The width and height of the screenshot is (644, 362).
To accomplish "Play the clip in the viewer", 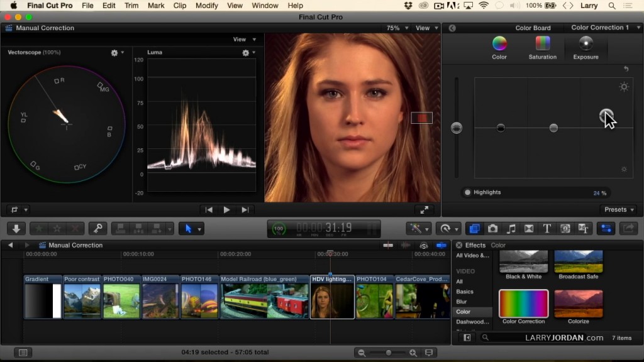I will 226,210.
